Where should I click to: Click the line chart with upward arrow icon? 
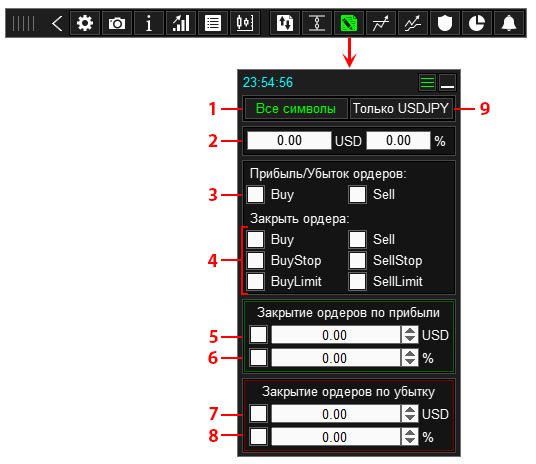pos(381,23)
